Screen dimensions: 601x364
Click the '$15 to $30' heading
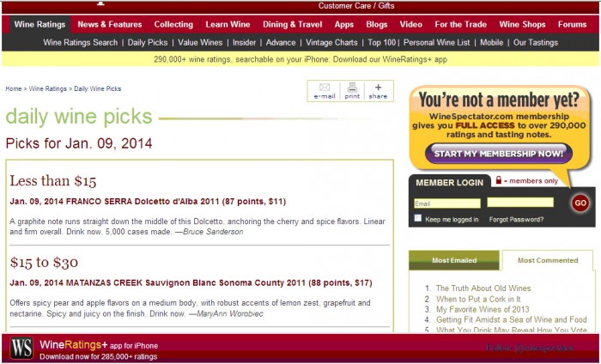tap(44, 262)
